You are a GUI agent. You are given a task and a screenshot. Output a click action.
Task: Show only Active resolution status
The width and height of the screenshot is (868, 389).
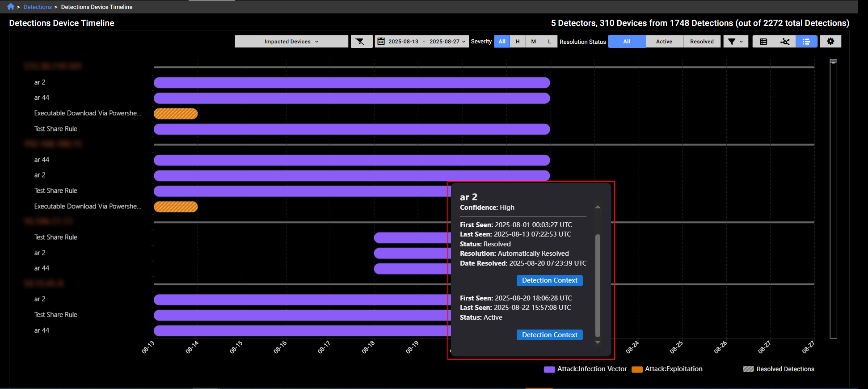pos(664,42)
